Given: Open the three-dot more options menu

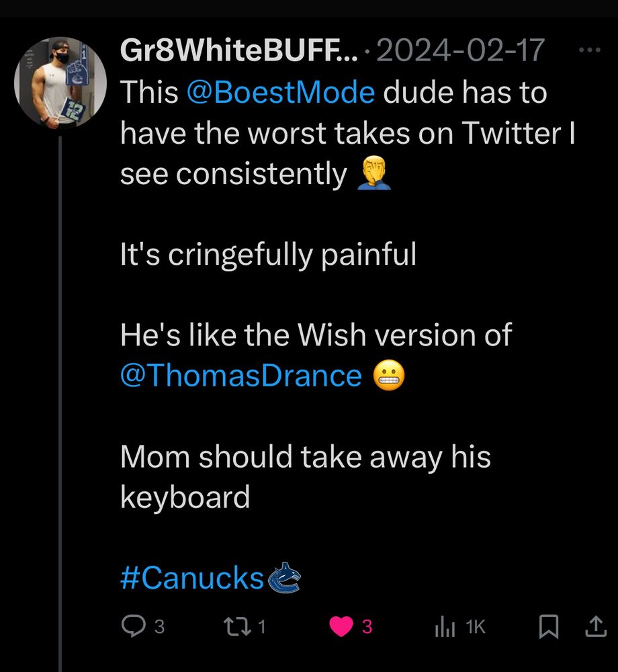Looking at the screenshot, I should 590,50.
